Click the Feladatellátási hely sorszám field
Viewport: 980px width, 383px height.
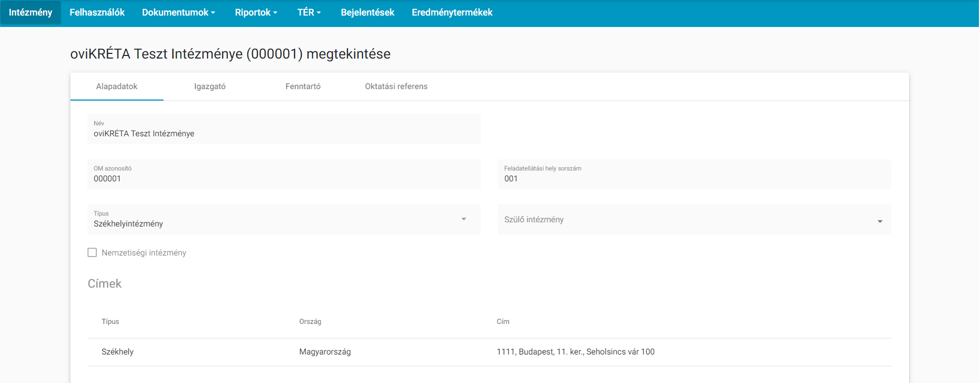(x=695, y=174)
